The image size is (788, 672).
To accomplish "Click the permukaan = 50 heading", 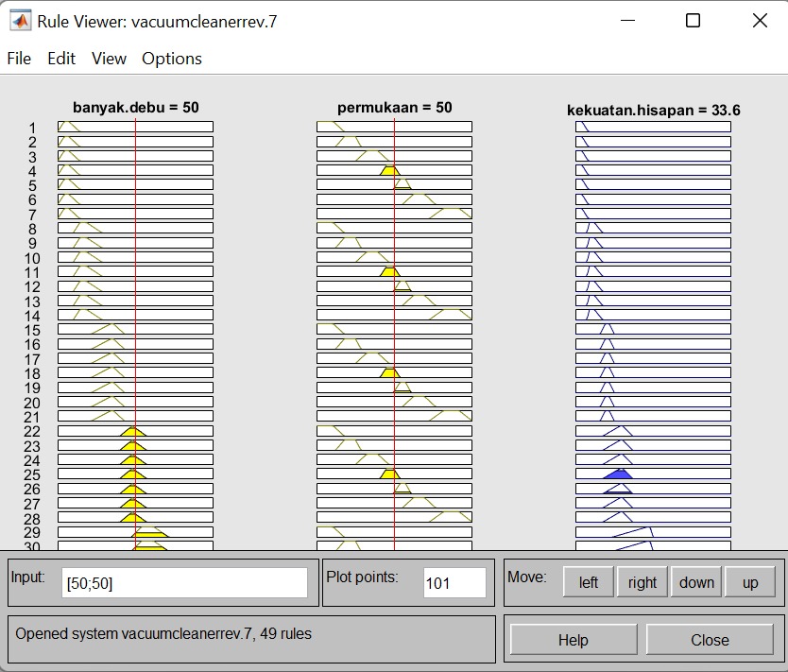I will click(x=395, y=107).
